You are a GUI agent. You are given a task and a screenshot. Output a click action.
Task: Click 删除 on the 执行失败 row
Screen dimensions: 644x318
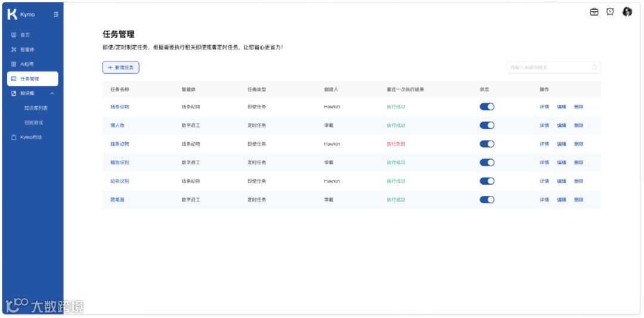[x=578, y=144]
